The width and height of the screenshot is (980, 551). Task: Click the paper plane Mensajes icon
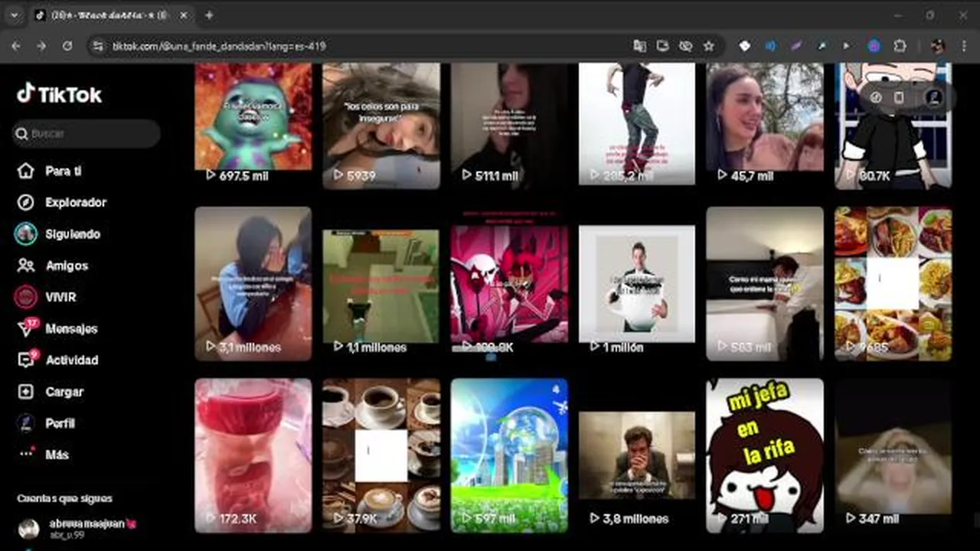point(26,328)
